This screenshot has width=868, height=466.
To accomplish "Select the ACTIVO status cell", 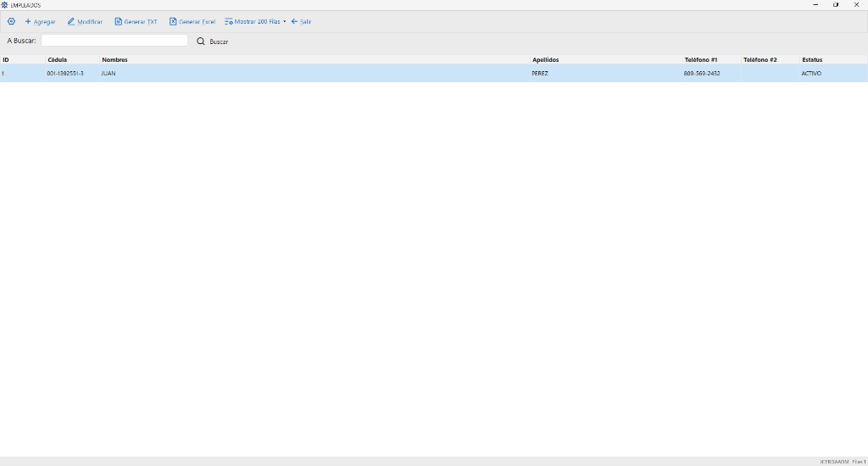I will [x=834, y=73].
